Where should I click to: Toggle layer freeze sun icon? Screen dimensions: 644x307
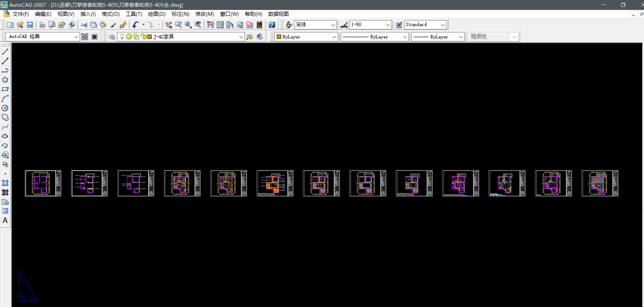129,36
